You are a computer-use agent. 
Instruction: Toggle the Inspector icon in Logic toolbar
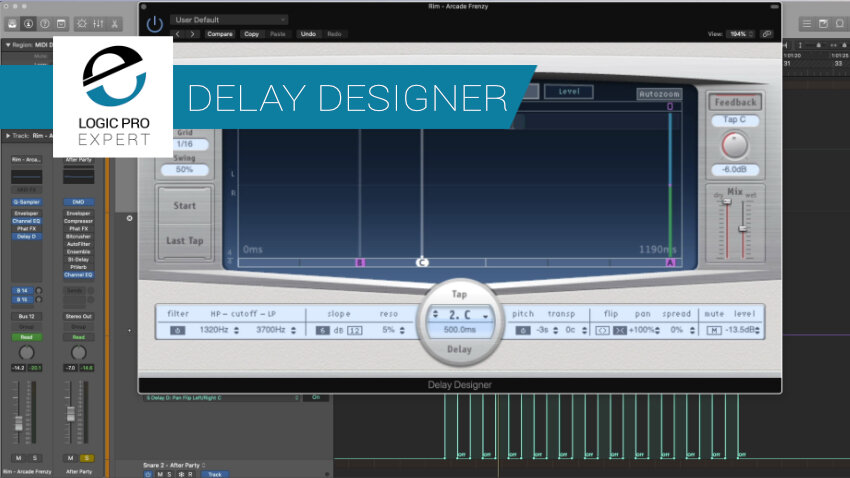click(x=29, y=24)
